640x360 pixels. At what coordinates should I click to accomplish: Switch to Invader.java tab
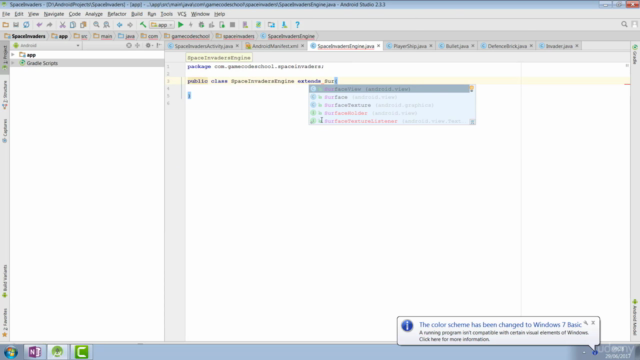(x=559, y=46)
